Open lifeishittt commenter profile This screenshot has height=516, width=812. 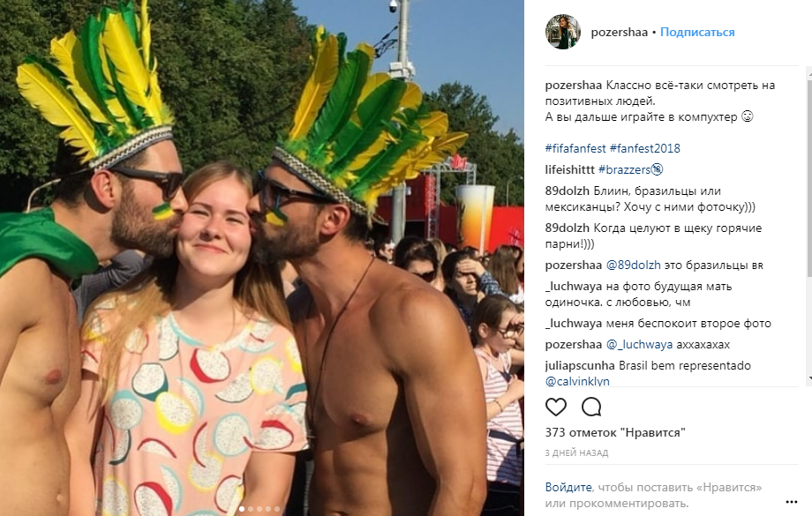(569, 169)
